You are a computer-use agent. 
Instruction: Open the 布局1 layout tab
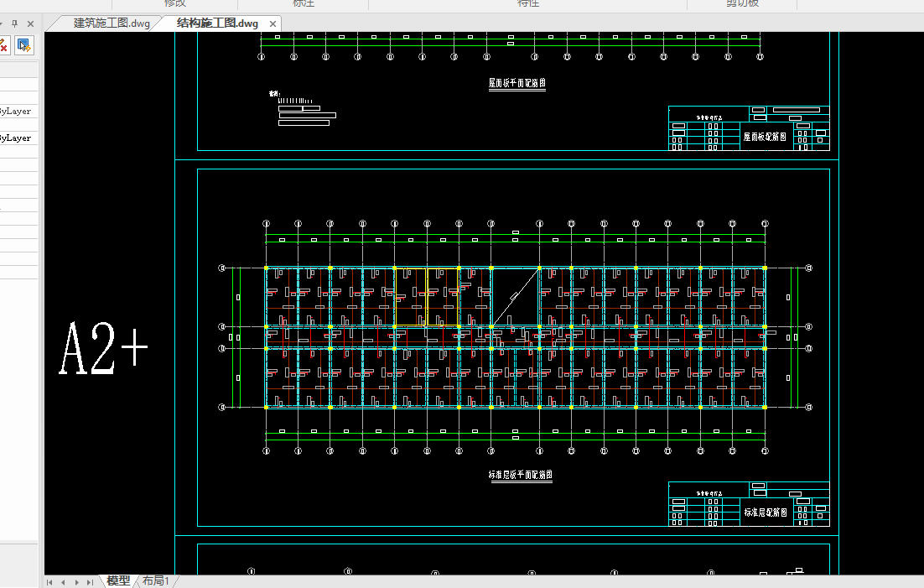point(156,581)
